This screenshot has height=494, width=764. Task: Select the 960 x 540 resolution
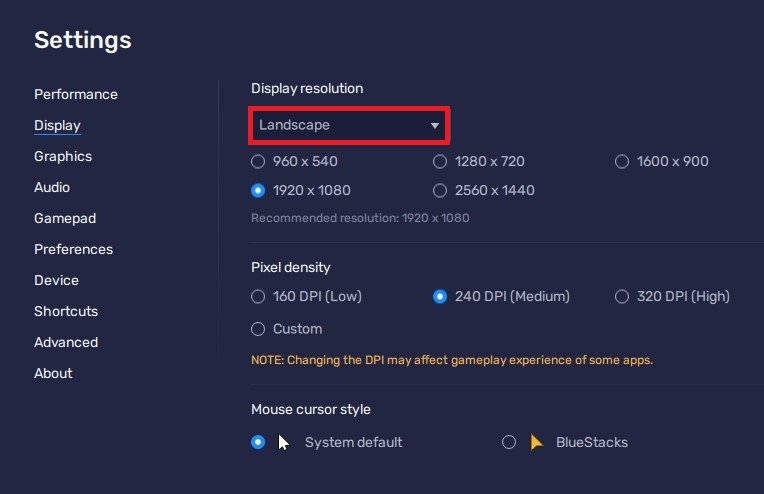coord(258,161)
